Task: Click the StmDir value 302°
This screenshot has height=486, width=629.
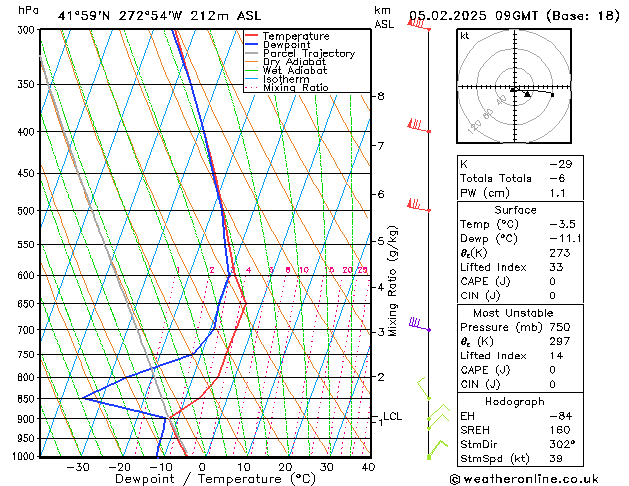Action: point(562,444)
